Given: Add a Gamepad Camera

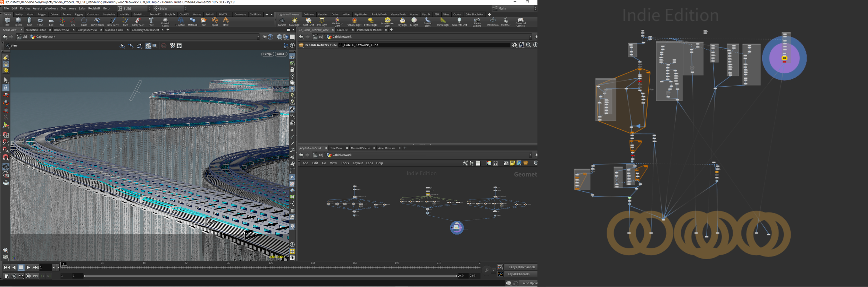Looking at the screenshot, I should coord(520,22).
